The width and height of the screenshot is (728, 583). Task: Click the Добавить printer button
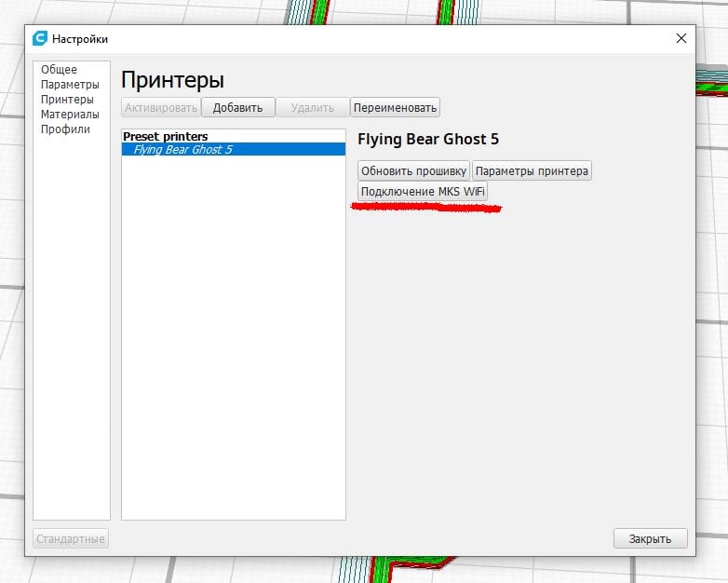237,108
